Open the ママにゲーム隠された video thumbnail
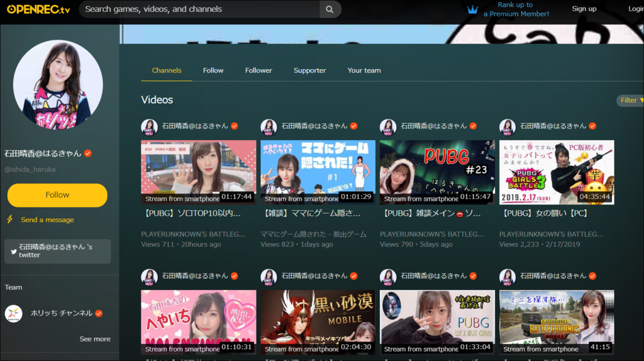 pos(318,172)
